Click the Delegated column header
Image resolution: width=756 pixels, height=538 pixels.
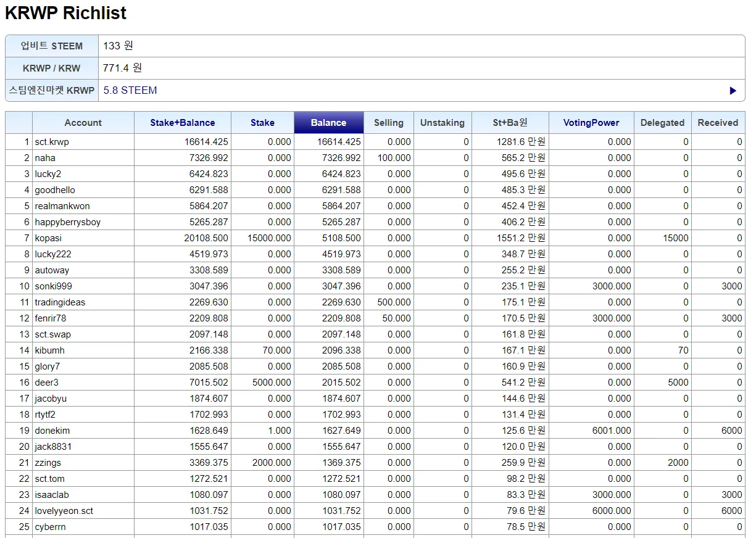pyautogui.click(x=662, y=123)
